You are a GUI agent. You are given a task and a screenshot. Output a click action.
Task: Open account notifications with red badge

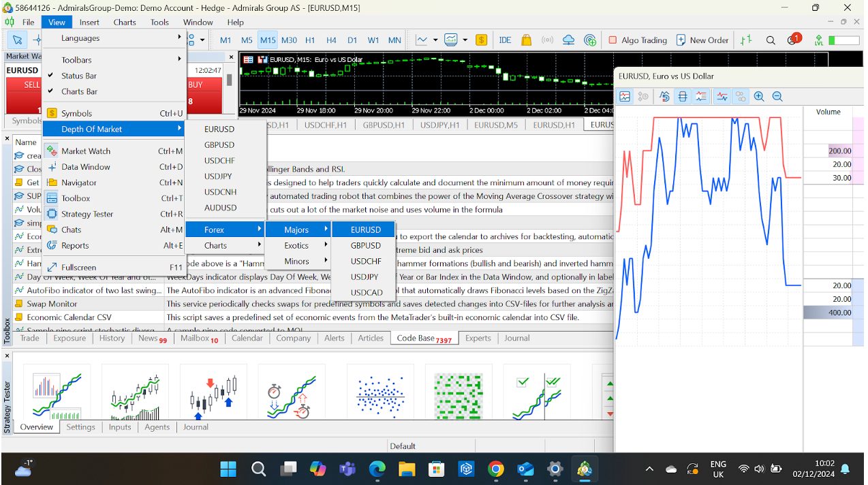794,40
